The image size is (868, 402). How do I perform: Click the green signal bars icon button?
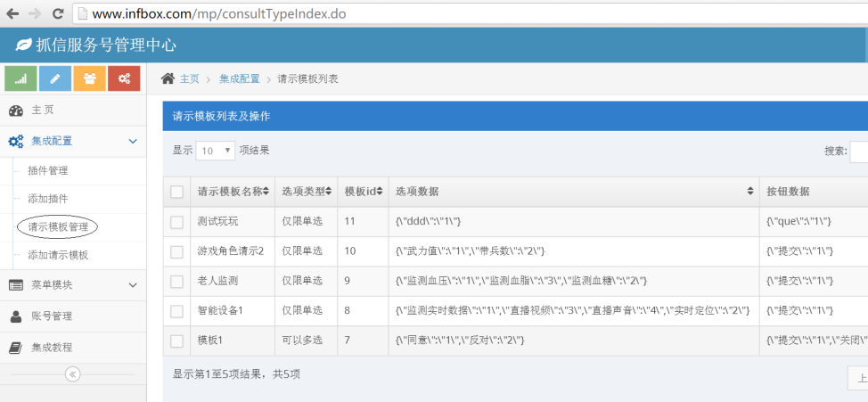(20, 78)
